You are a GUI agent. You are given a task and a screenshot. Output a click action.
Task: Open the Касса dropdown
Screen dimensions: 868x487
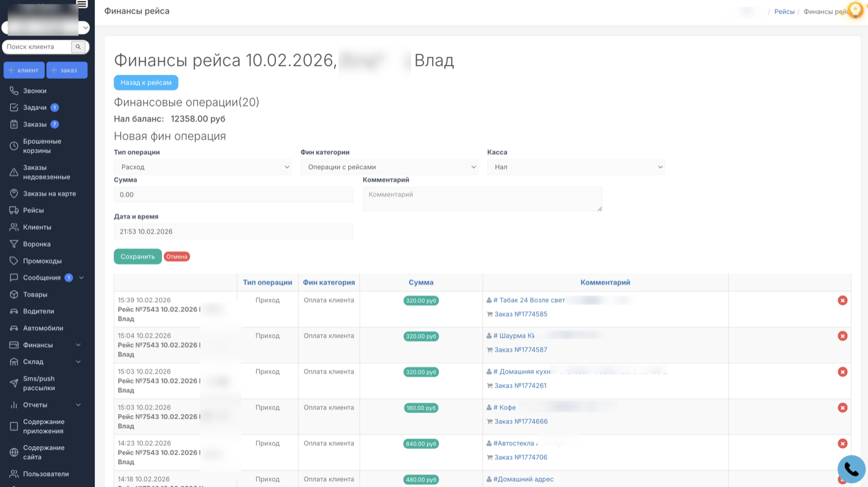click(575, 167)
